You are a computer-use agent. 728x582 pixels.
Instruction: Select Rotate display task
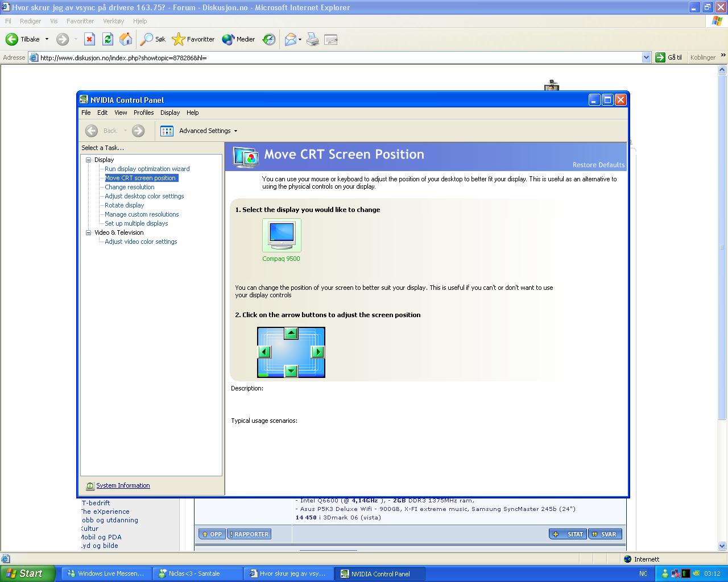tap(125, 205)
